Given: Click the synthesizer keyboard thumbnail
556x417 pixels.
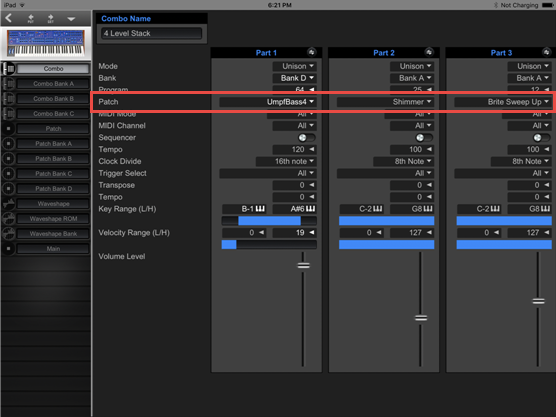Looking at the screenshot, I should click(46, 43).
